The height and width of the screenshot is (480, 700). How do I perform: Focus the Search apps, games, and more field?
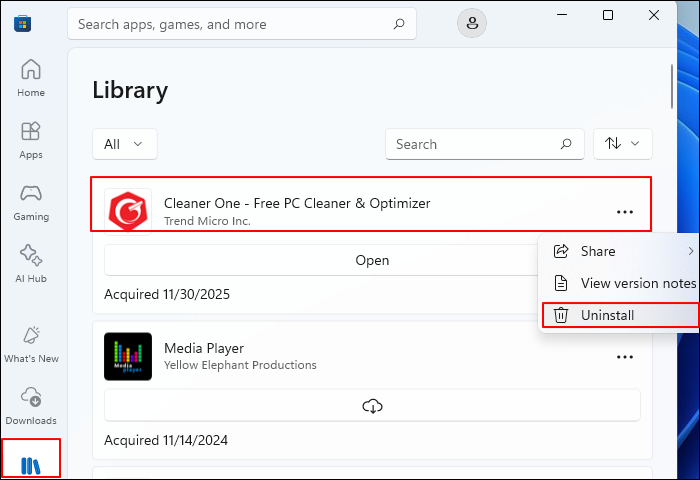(242, 24)
